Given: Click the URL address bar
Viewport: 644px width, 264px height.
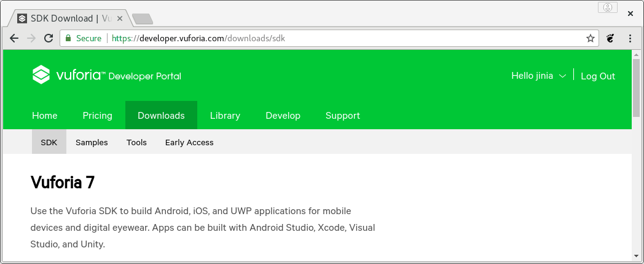Looking at the screenshot, I should [329, 38].
